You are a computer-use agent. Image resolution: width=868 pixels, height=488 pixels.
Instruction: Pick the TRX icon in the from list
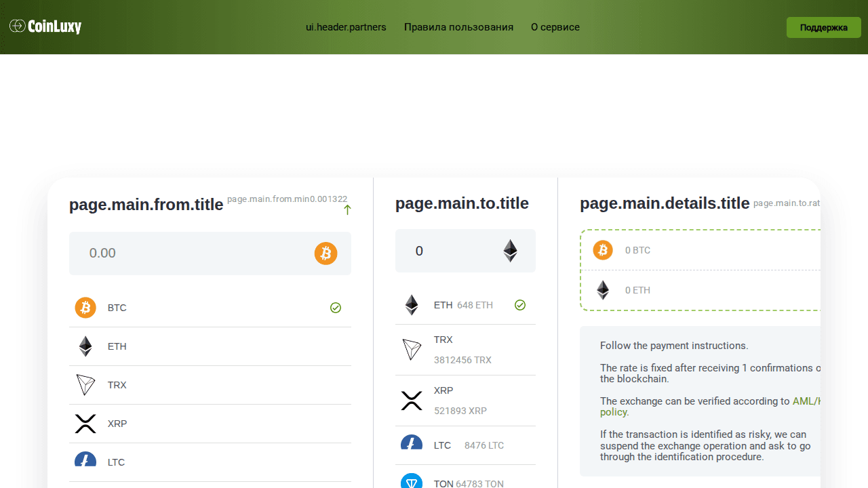pos(85,385)
